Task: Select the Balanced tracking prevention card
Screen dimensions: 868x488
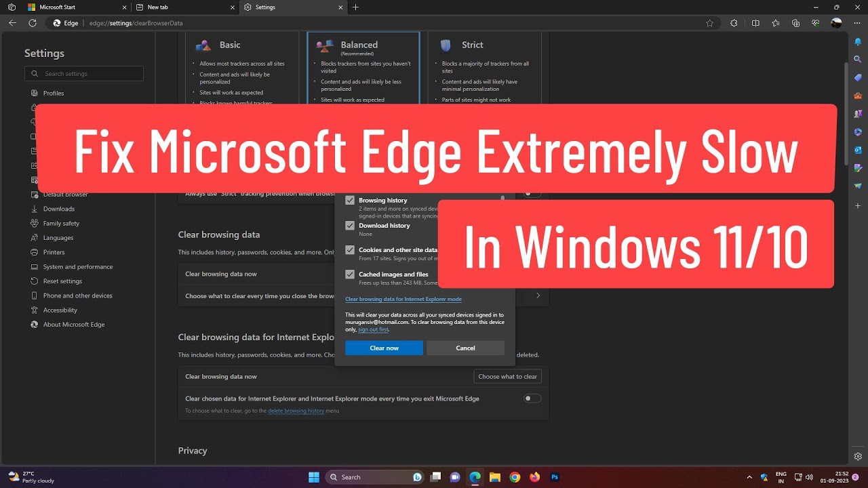Action: (363, 68)
